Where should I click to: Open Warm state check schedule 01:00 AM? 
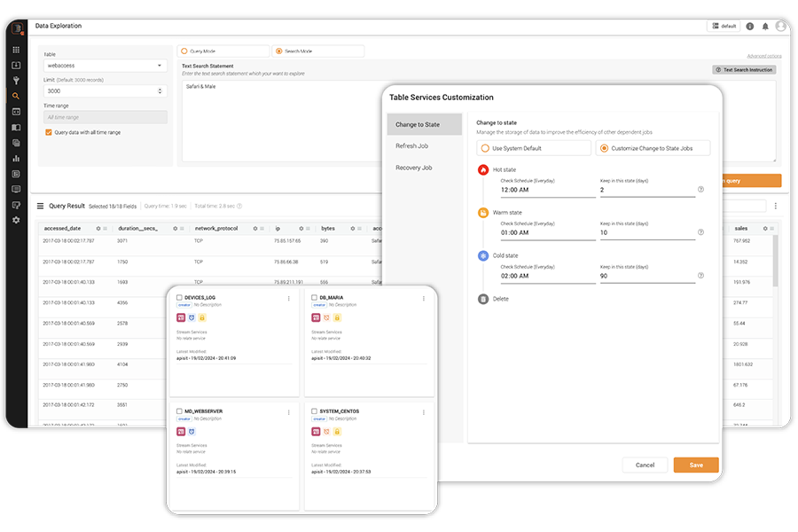[548, 232]
